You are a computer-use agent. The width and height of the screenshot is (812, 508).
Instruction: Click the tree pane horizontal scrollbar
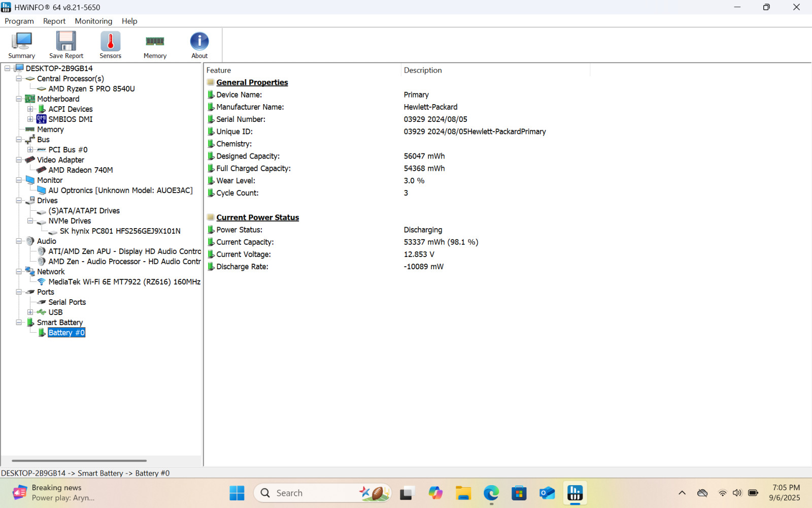[x=79, y=461]
